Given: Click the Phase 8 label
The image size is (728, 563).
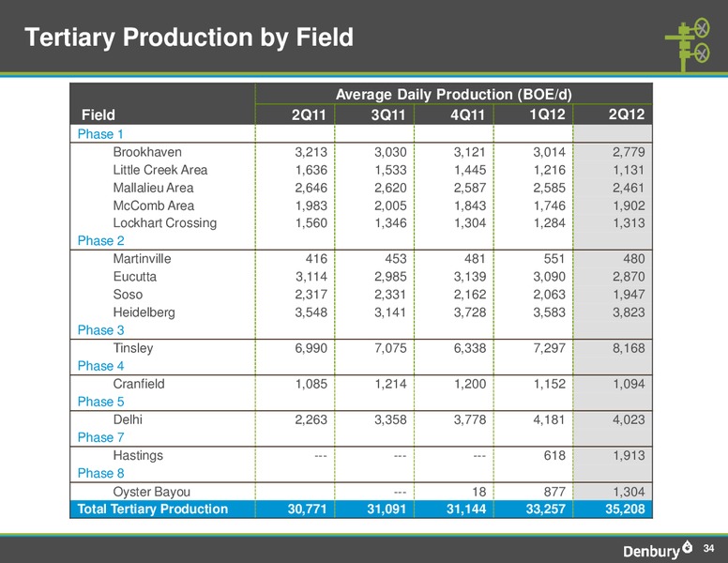Looking at the screenshot, I should 100,473.
